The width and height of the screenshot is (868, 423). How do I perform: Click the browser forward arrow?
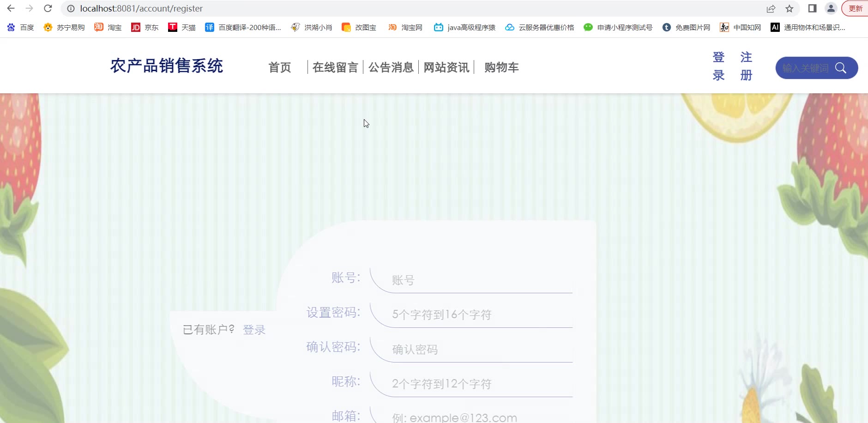point(30,8)
